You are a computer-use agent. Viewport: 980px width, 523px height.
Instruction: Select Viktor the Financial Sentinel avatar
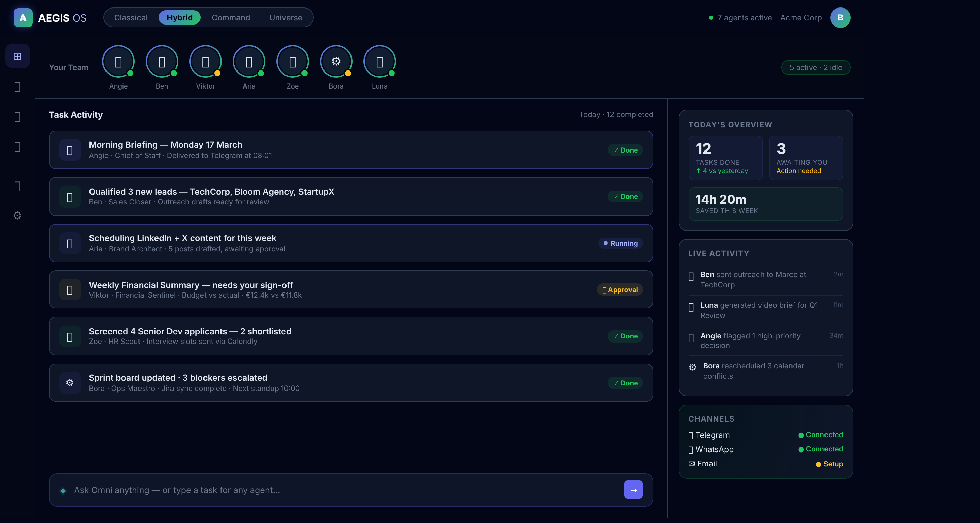point(206,61)
